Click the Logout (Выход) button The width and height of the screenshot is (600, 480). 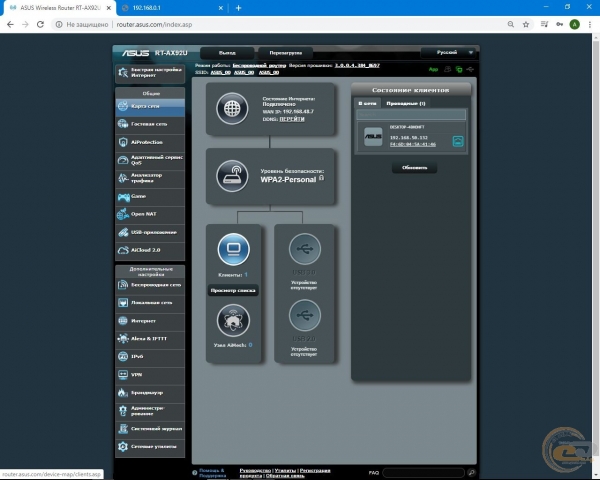tap(227, 53)
